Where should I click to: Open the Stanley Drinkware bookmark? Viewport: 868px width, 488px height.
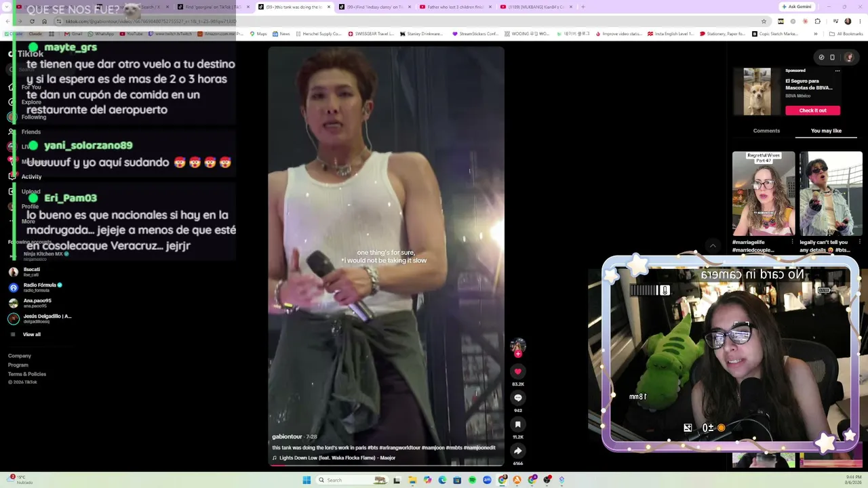click(422, 34)
